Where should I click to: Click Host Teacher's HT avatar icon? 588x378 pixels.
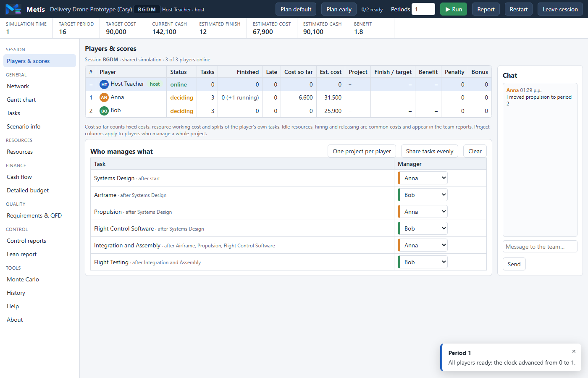104,84
